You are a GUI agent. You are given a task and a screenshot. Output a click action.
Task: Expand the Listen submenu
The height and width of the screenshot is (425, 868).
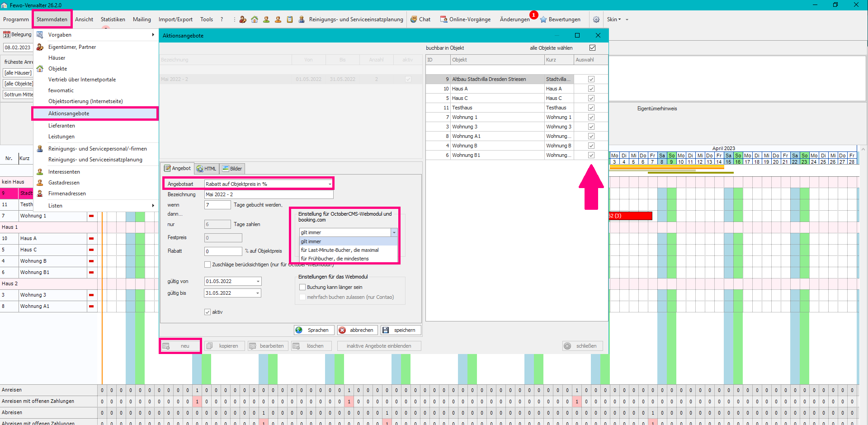pyautogui.click(x=96, y=206)
